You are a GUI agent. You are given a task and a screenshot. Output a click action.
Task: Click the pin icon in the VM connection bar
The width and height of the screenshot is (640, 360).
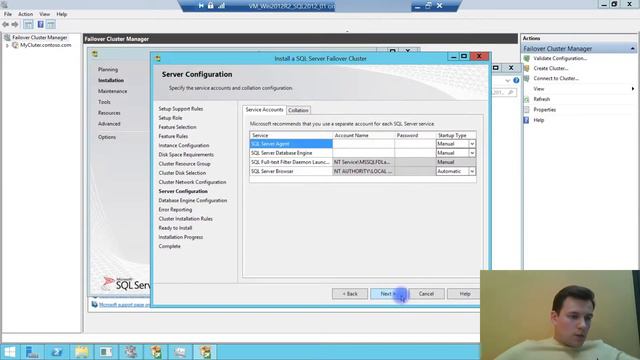click(201, 6)
